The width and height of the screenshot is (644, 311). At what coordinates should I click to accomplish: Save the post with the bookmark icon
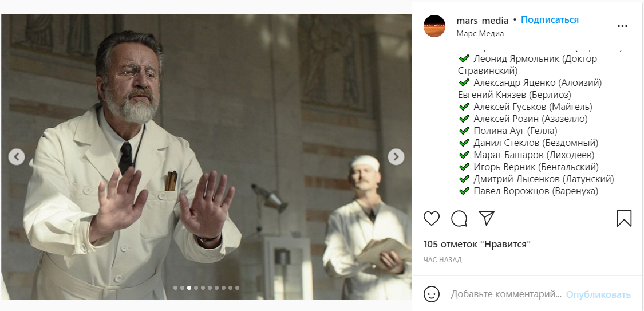(x=624, y=219)
